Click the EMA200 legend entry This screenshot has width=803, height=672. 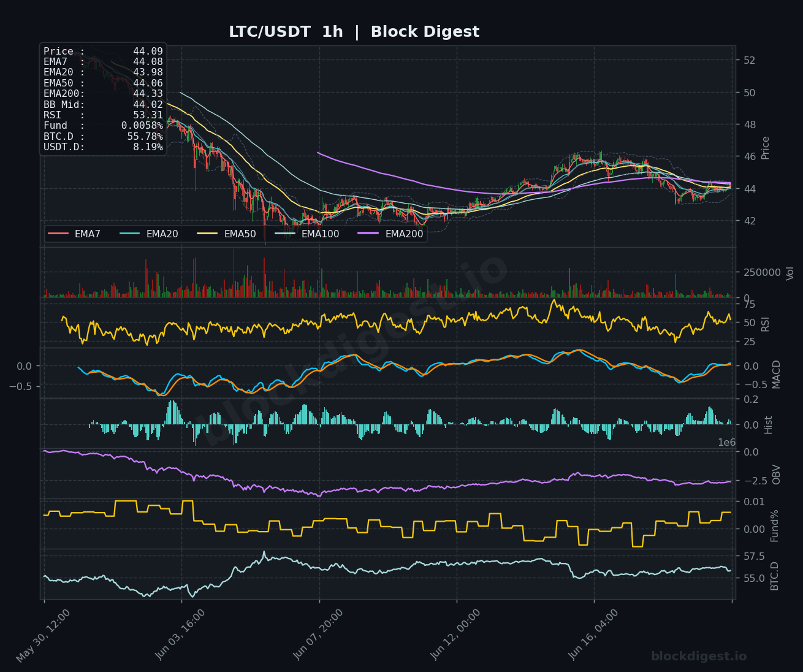390,234
